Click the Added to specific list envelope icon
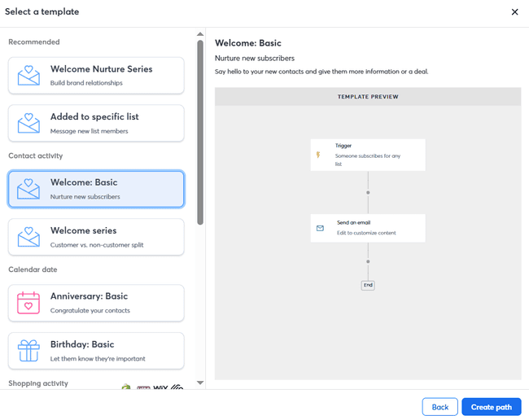 click(29, 123)
